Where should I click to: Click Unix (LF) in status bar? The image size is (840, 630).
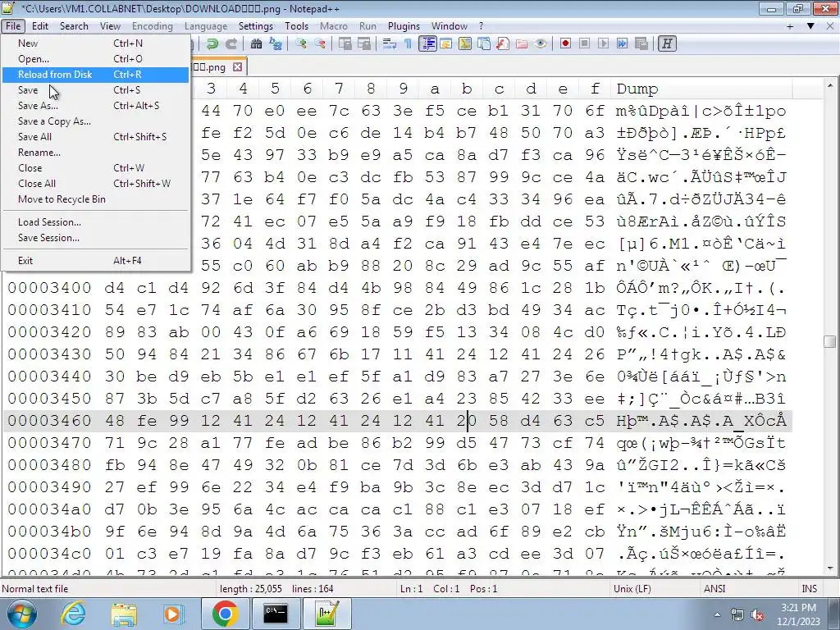tap(632, 589)
